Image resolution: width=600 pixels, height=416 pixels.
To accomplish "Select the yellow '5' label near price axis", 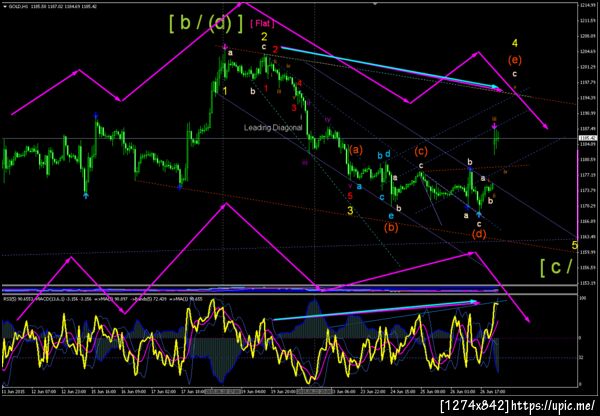I will 574,245.
